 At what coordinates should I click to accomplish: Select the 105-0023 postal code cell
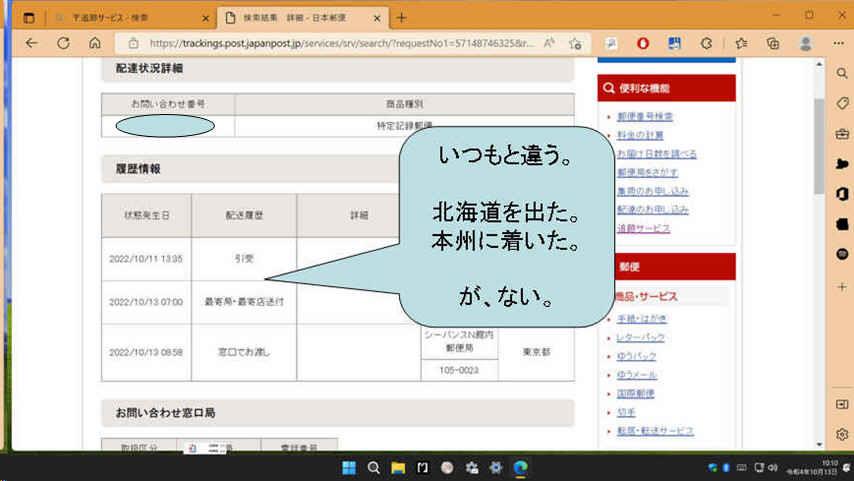point(459,370)
